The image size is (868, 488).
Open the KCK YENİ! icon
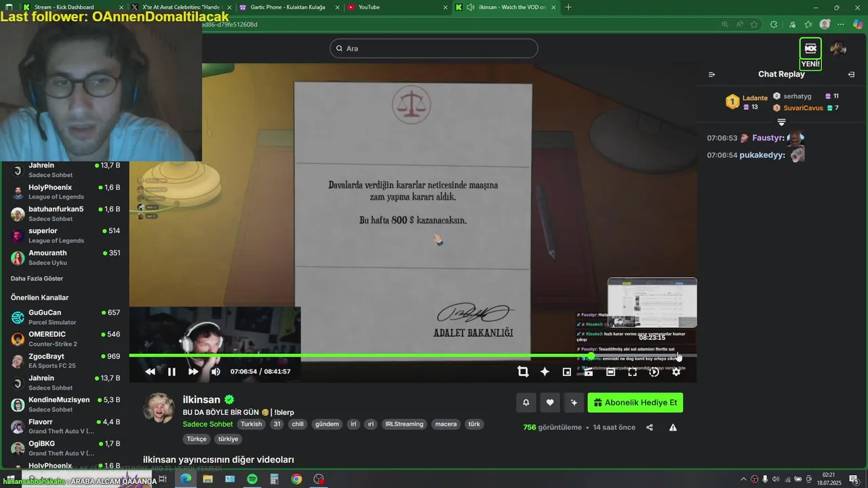click(x=810, y=54)
